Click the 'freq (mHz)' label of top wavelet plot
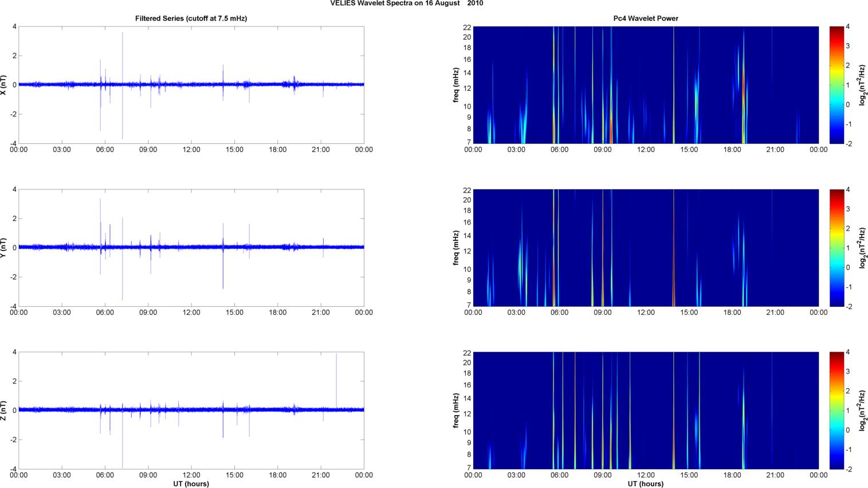 [x=456, y=85]
